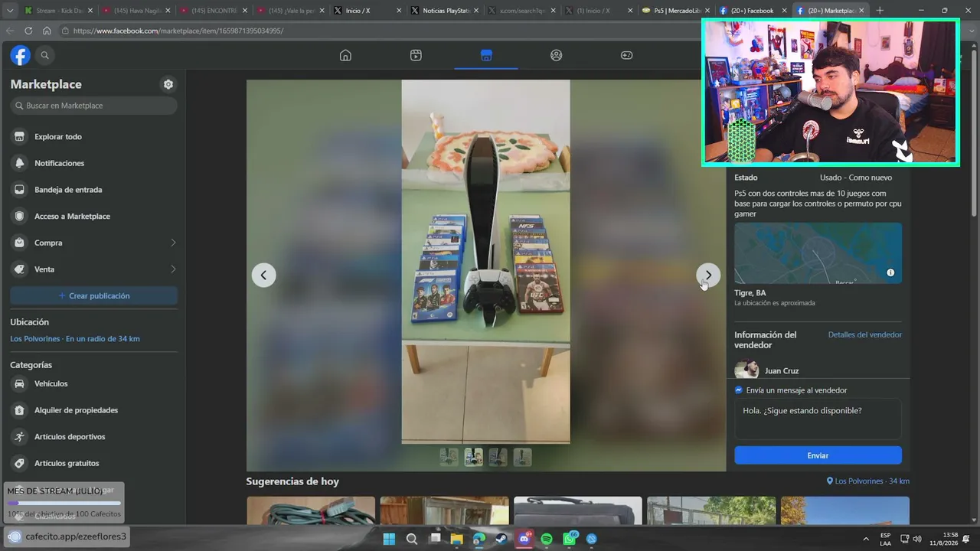The width and height of the screenshot is (980, 551).
Task: Click the seller message text box
Action: pyautogui.click(x=818, y=419)
